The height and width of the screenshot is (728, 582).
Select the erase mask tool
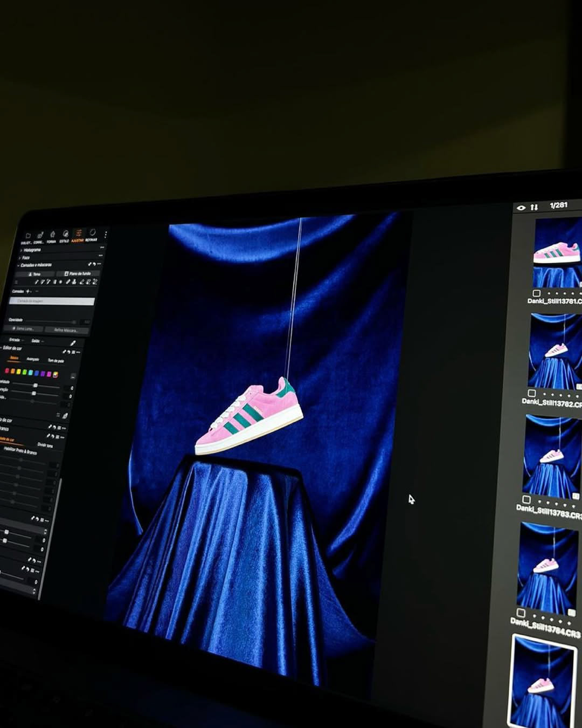(82, 282)
